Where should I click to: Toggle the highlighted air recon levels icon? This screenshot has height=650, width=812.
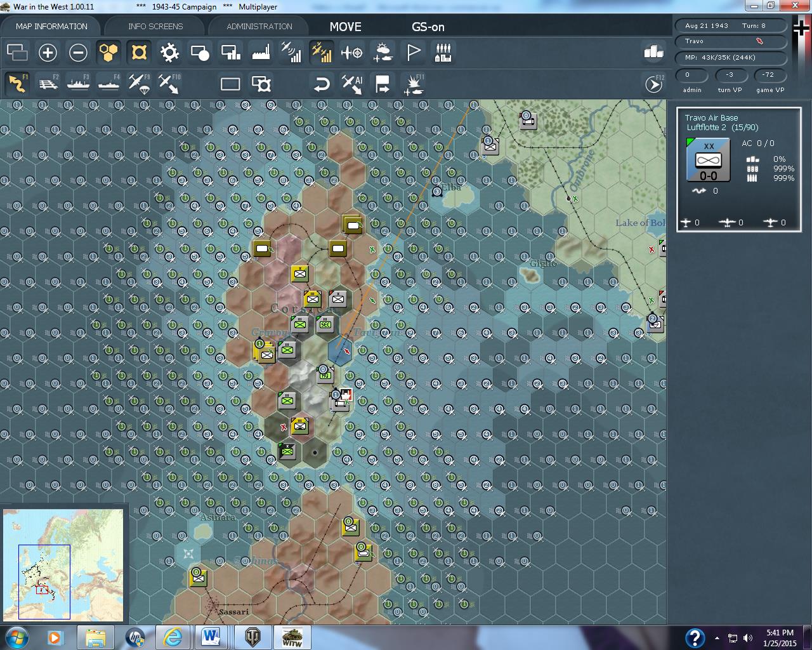322,53
